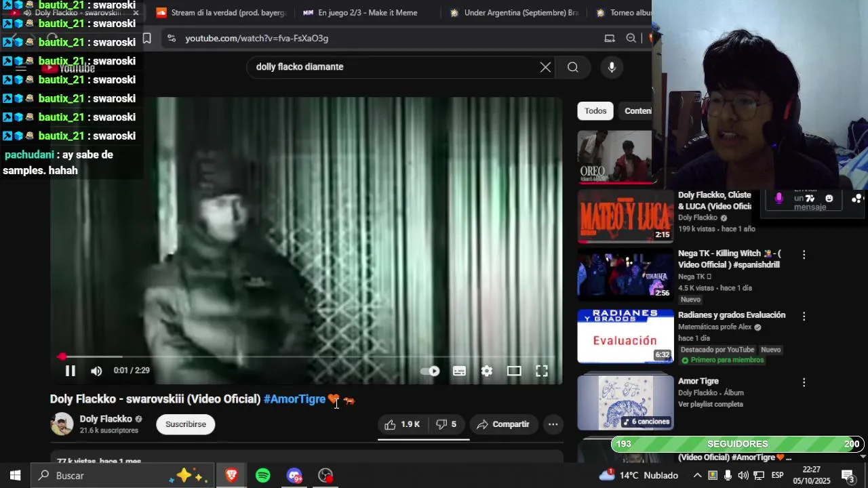Start voice search with the microphone icon
Viewport: 868px width, 488px height.
(x=612, y=67)
